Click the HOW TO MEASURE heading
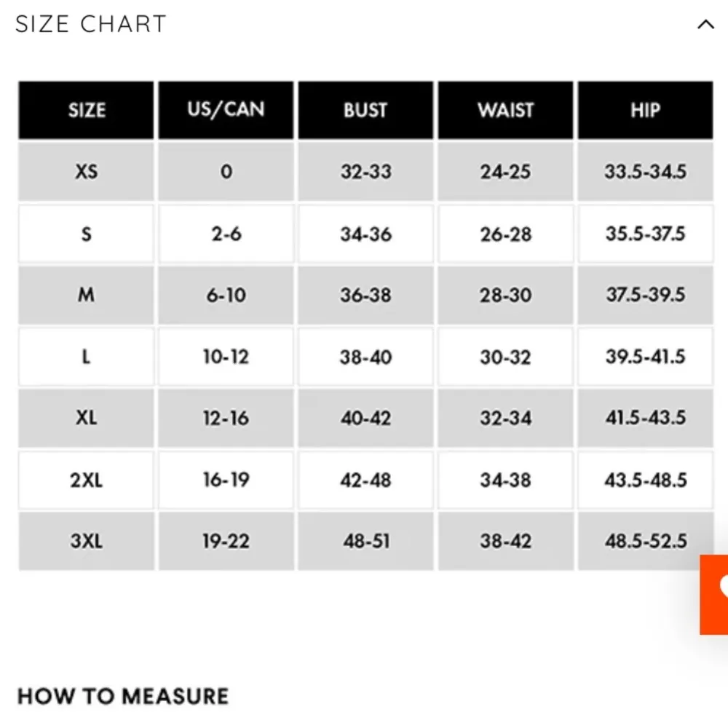 [123, 696]
